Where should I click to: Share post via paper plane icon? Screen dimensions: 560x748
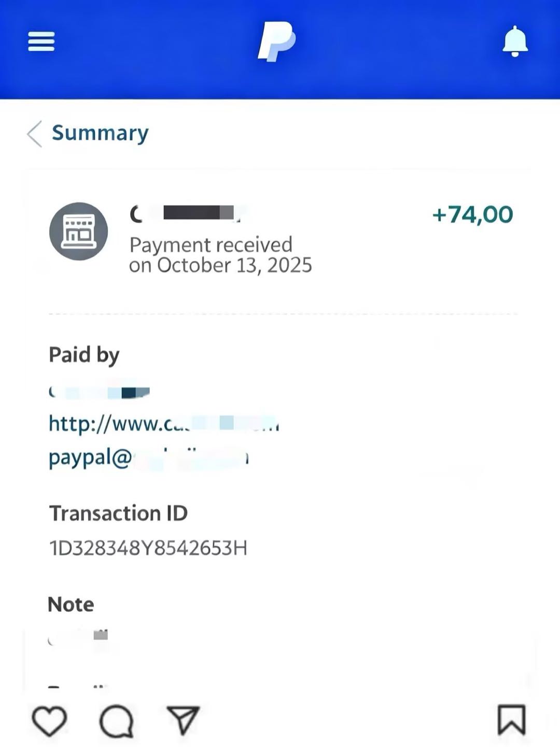tap(183, 720)
